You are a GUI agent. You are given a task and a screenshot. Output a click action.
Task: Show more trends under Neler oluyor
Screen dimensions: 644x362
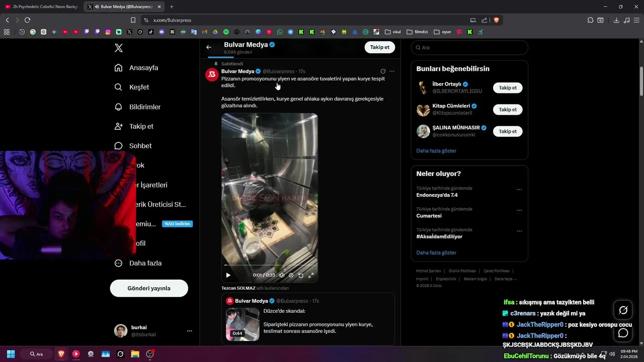pos(436,253)
